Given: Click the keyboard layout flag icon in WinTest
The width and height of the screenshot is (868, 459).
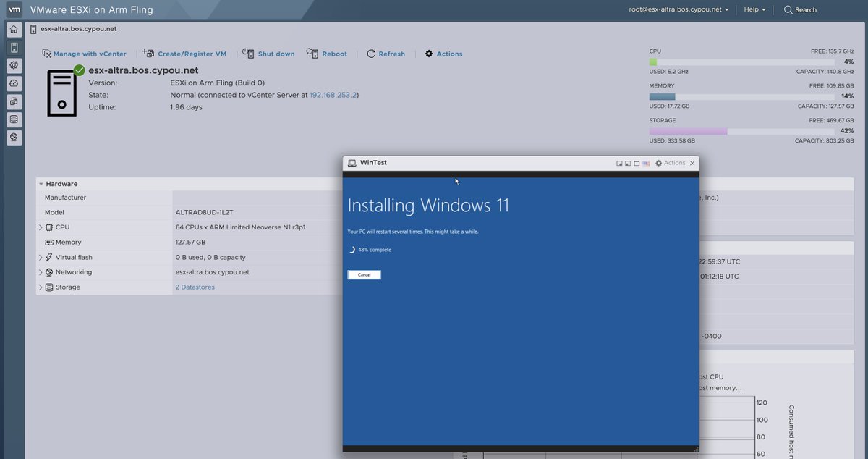Looking at the screenshot, I should coord(646,163).
